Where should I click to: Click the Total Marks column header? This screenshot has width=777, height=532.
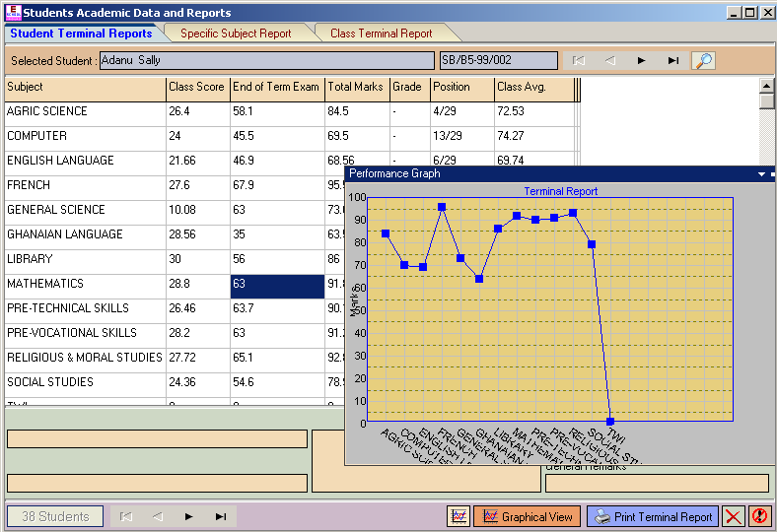357,90
